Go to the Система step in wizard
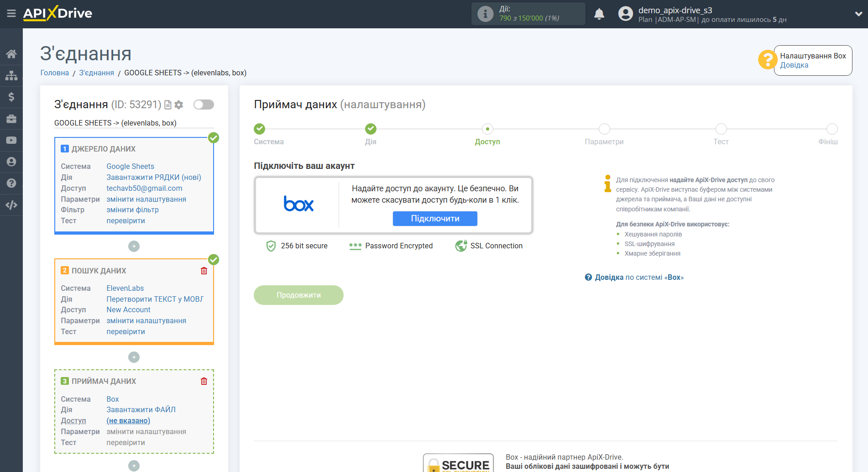 (x=259, y=129)
